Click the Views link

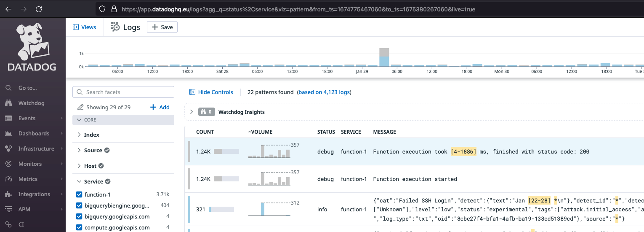click(88, 27)
